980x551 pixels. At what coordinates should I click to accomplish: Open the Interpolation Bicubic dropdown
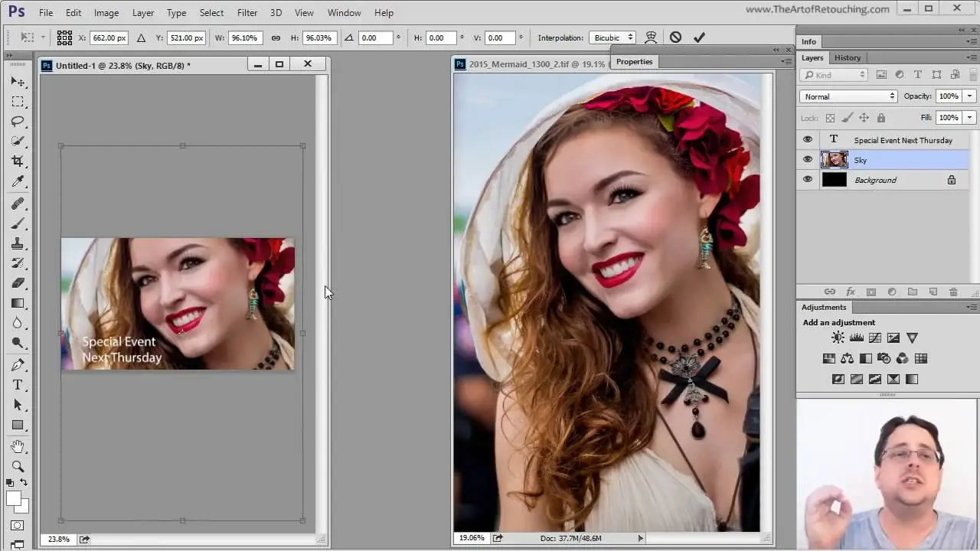(612, 37)
